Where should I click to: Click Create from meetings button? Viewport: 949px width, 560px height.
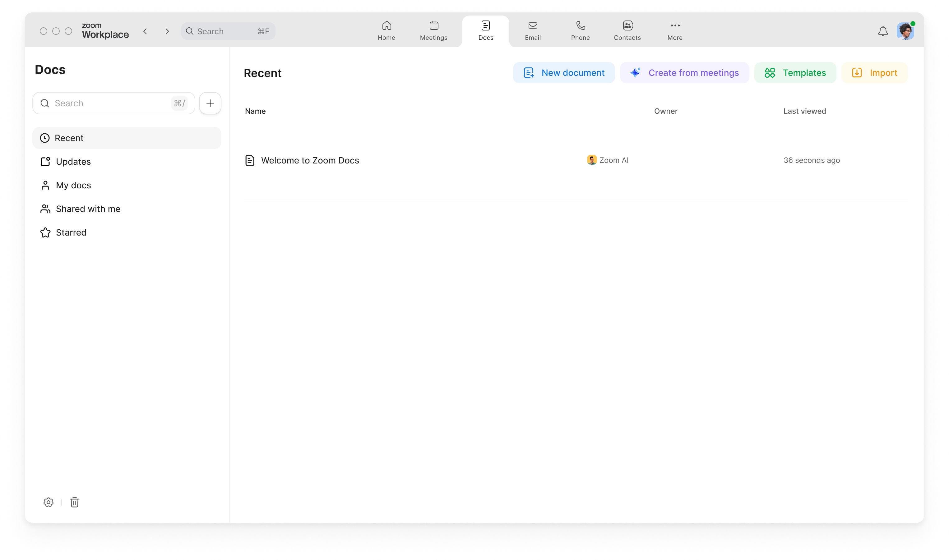684,73
